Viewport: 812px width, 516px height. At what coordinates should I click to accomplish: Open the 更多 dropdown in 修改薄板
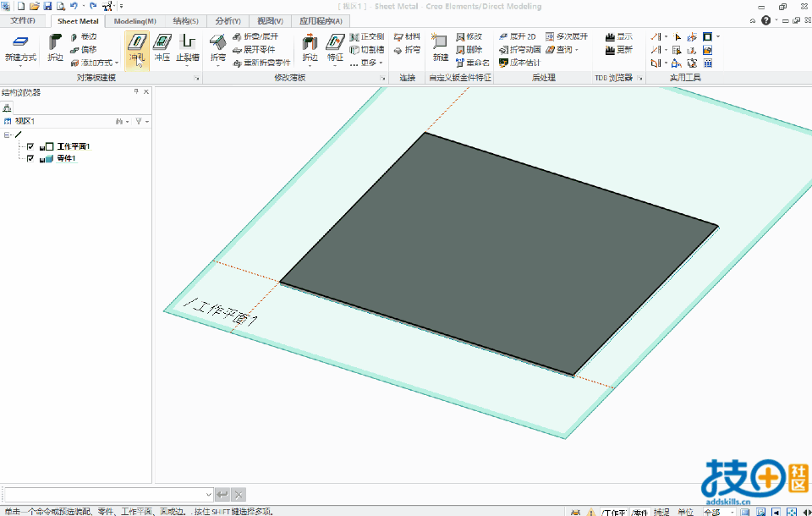pos(366,63)
